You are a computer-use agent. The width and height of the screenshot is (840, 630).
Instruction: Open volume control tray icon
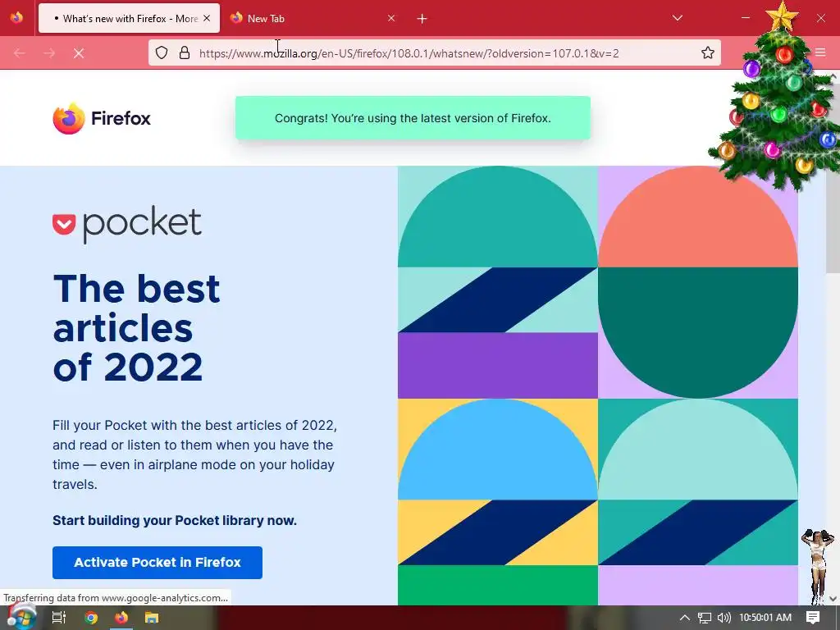pos(724,618)
